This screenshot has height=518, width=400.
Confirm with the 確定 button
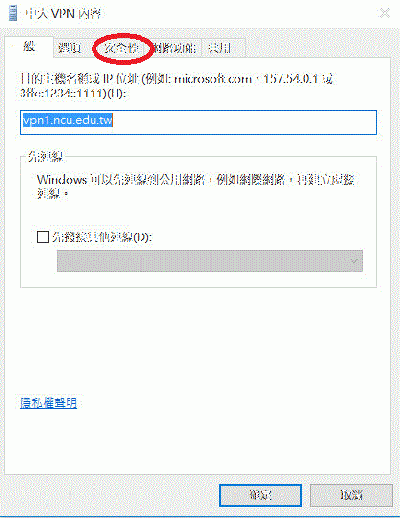260,495
